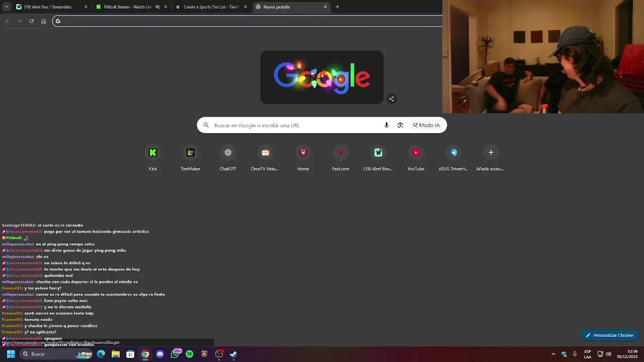Open Steam from the taskbar
This screenshot has width=644, height=362.
coord(233,354)
